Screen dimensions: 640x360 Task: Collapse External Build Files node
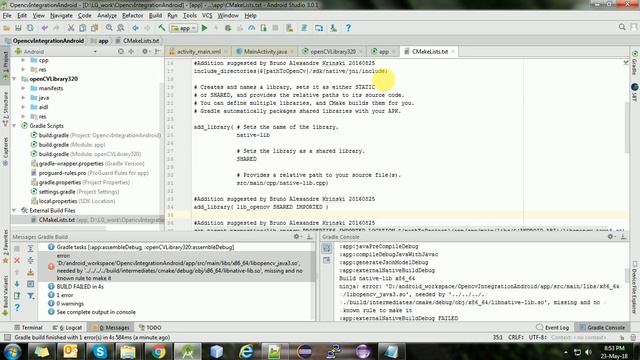pos(15,210)
